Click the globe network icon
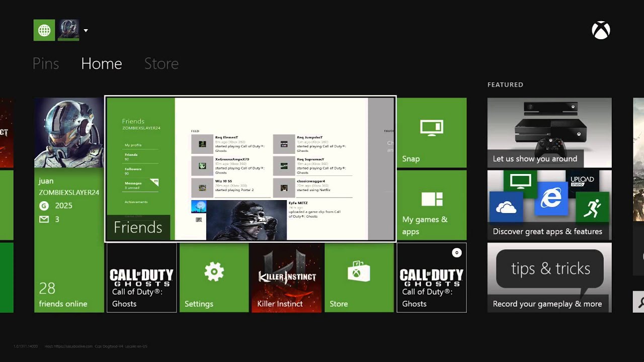This screenshot has width=644, height=362. pyautogui.click(x=44, y=30)
